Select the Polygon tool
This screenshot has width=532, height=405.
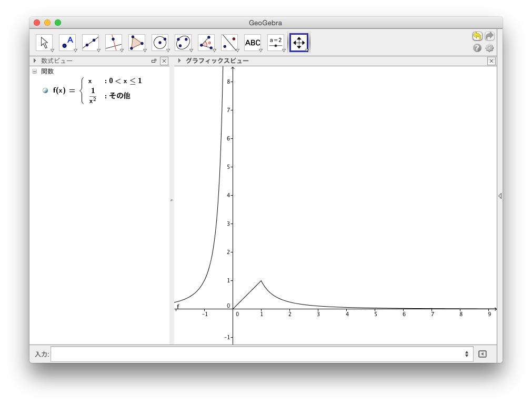(137, 43)
